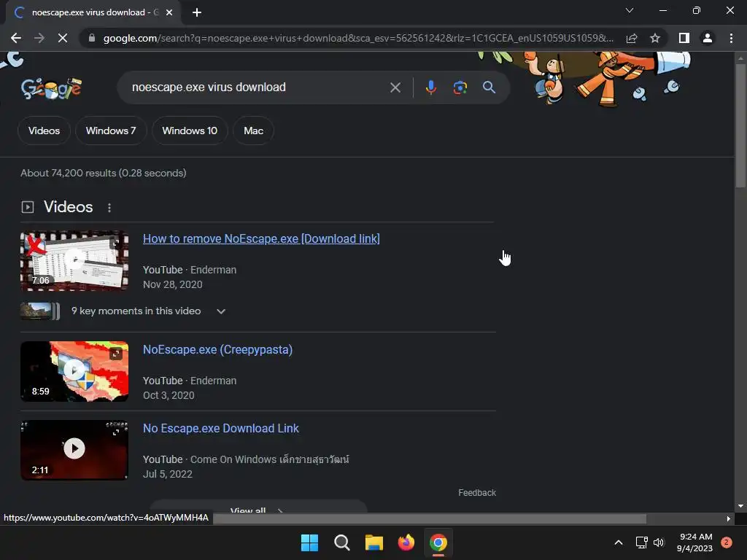Bookmark this page with star icon

coord(655,38)
